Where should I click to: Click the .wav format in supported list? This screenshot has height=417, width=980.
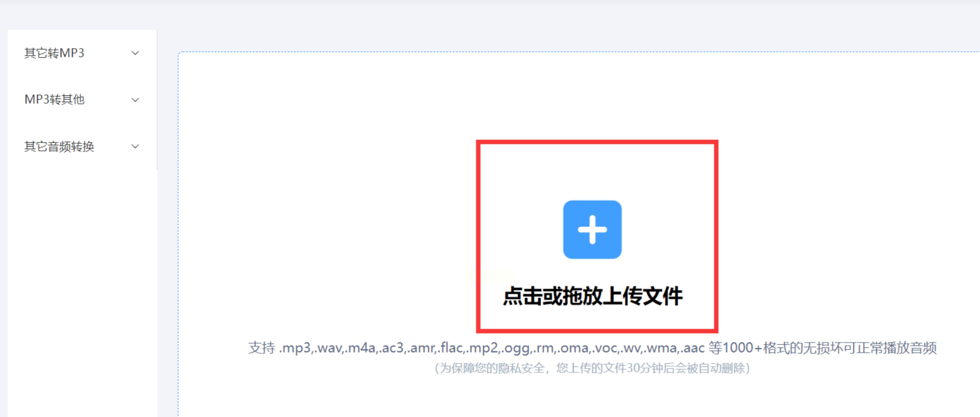[328, 348]
